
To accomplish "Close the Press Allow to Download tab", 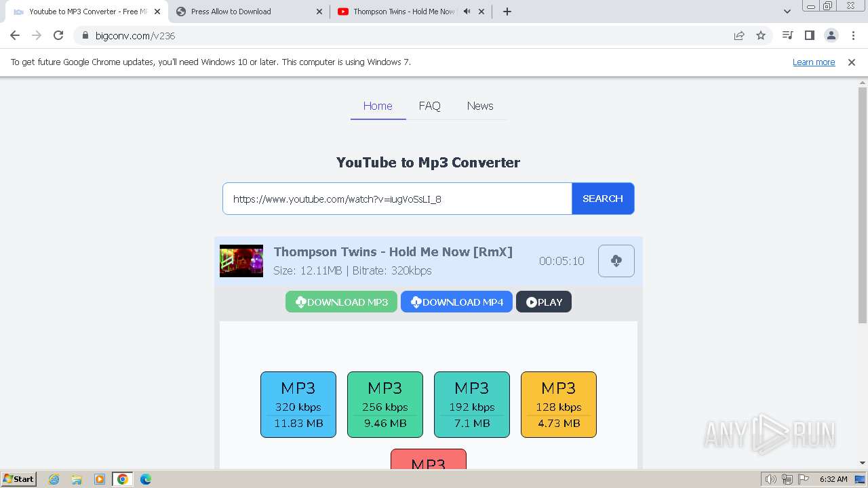I will point(319,12).
